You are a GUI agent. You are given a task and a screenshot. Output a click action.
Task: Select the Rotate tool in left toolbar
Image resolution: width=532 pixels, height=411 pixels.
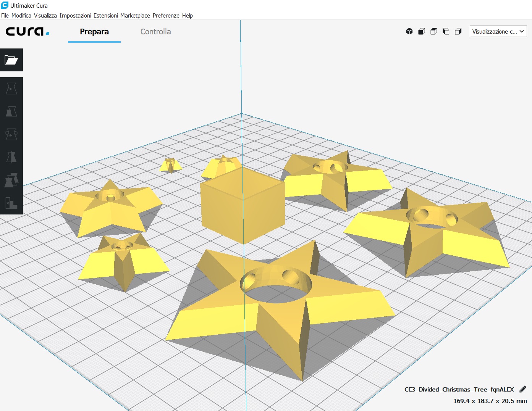click(11, 134)
